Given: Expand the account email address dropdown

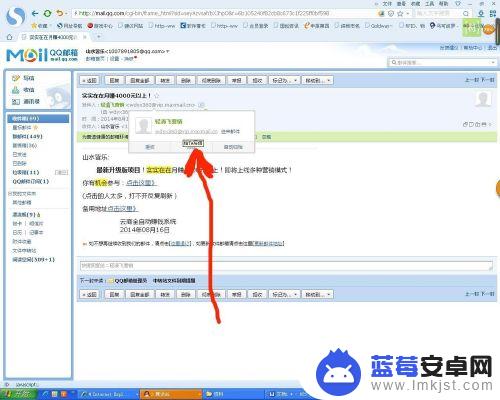Looking at the screenshot, I should pyautogui.click(x=168, y=51).
